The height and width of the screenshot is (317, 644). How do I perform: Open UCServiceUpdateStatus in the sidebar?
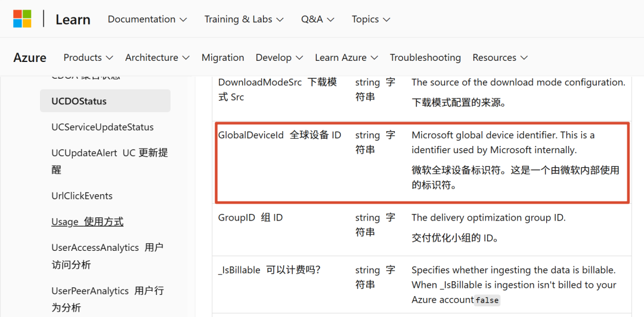[103, 128]
